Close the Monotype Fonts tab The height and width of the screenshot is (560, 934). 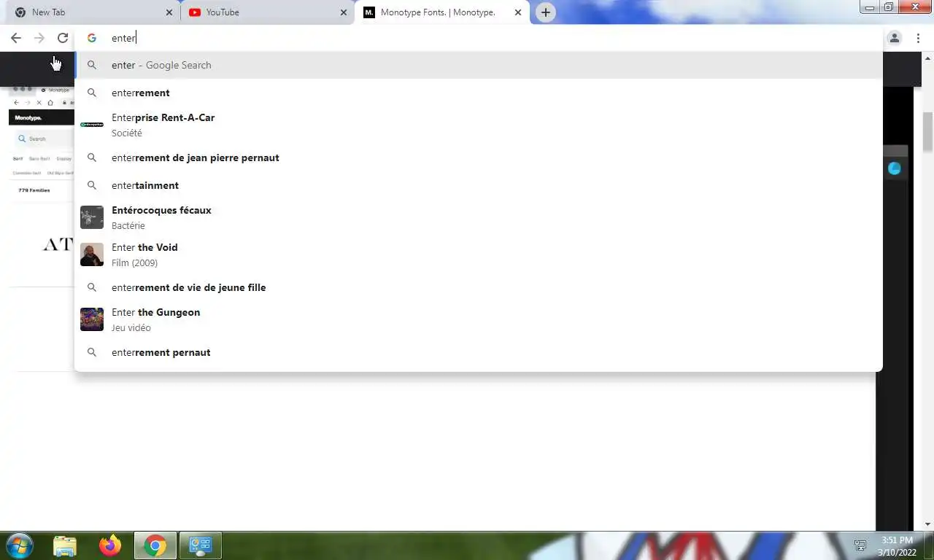tap(518, 12)
